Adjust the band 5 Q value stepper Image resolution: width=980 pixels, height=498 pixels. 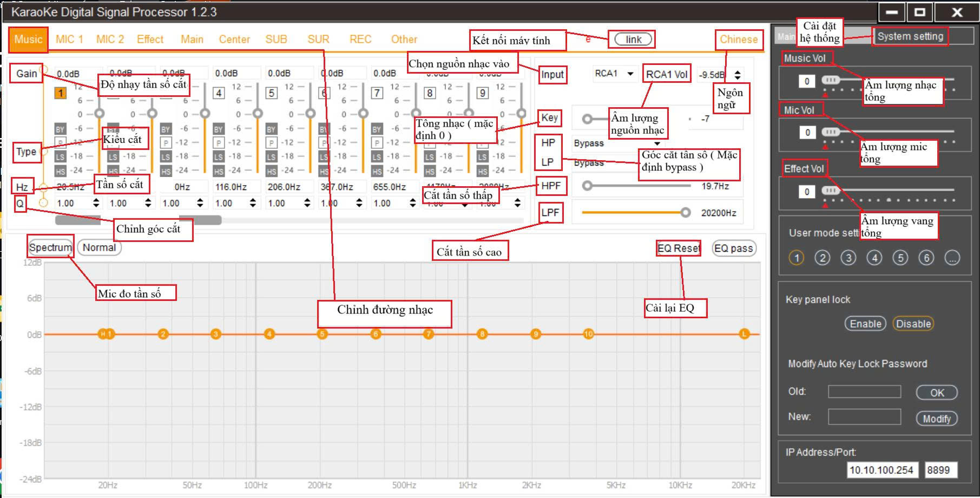[x=307, y=203]
